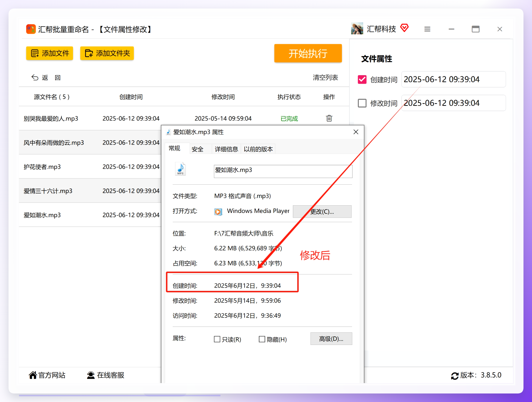The height and width of the screenshot is (402, 532).
Task: Click 清空列表 to clear the list
Action: (325, 78)
